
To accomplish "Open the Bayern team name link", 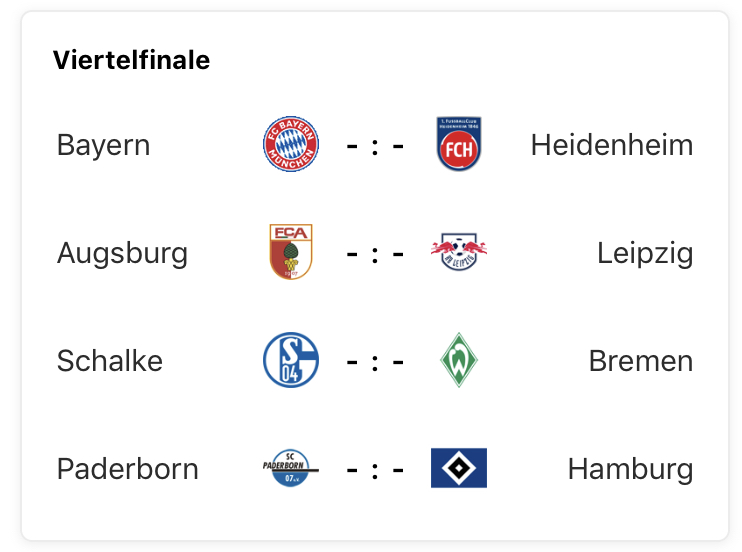I will point(103,145).
